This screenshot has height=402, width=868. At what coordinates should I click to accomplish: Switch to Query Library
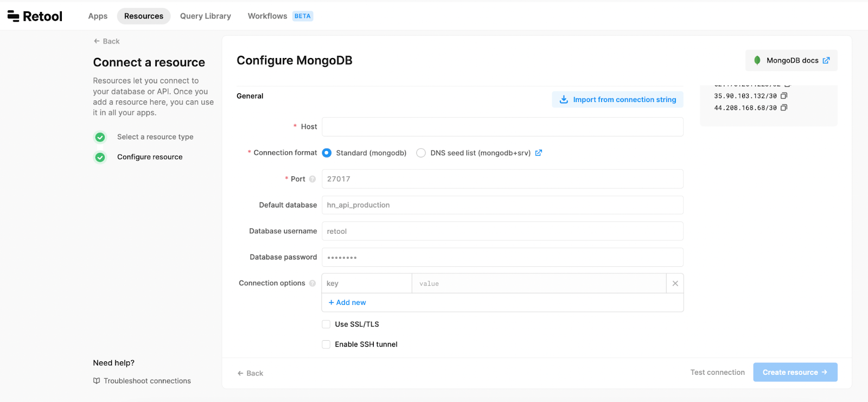(206, 16)
